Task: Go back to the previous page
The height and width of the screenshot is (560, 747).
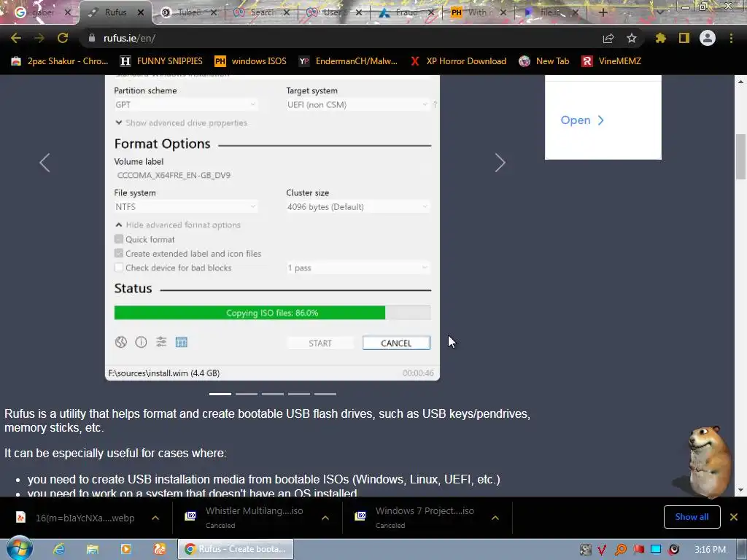Action: coord(16,38)
